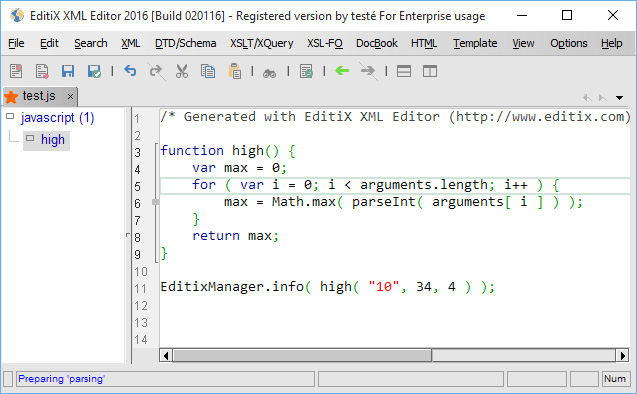637x394 pixels.
Task: Click the horizontal scrollbar left arrow
Action: tap(166, 355)
